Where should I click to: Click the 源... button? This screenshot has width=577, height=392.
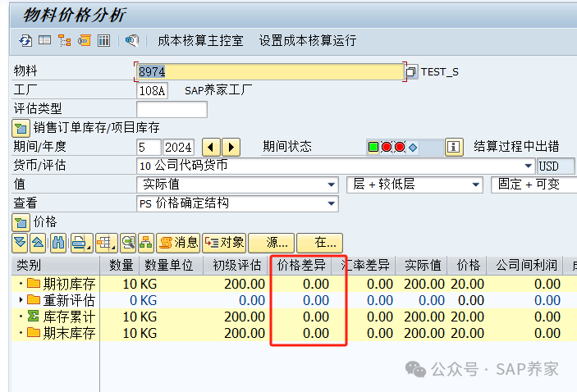(x=271, y=243)
